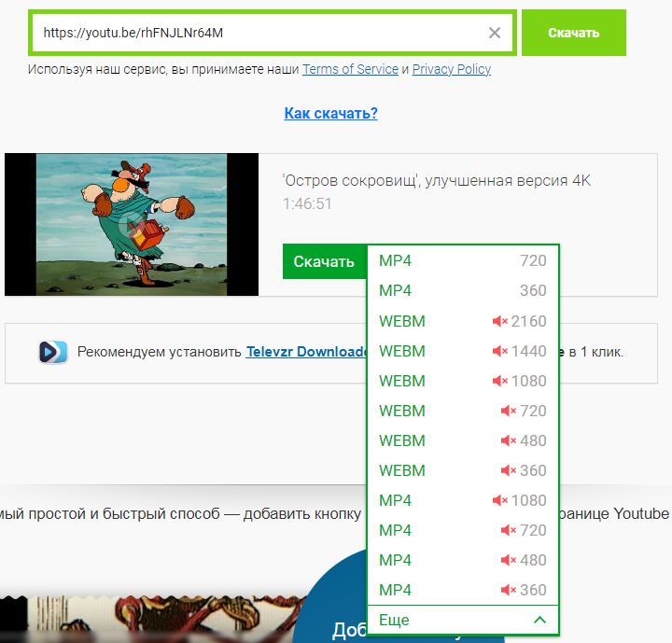
Task: Click the top light-green Скачать button
Action: 573,33
